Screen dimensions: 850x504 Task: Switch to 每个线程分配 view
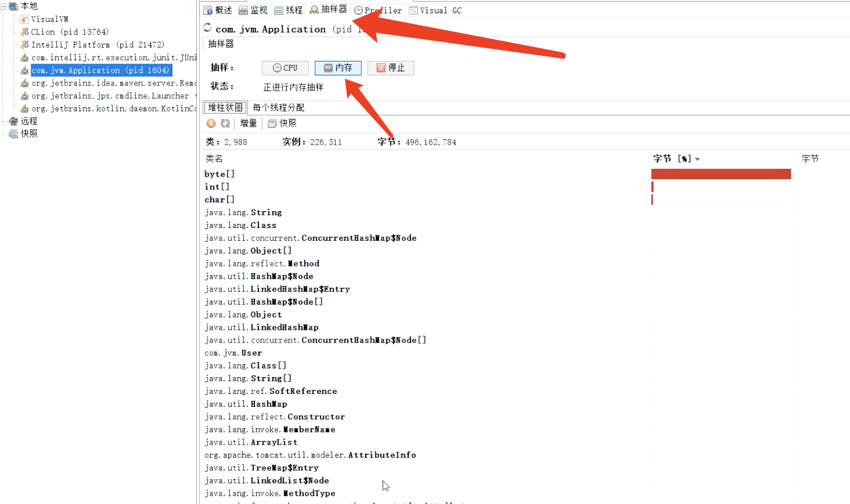pos(278,108)
